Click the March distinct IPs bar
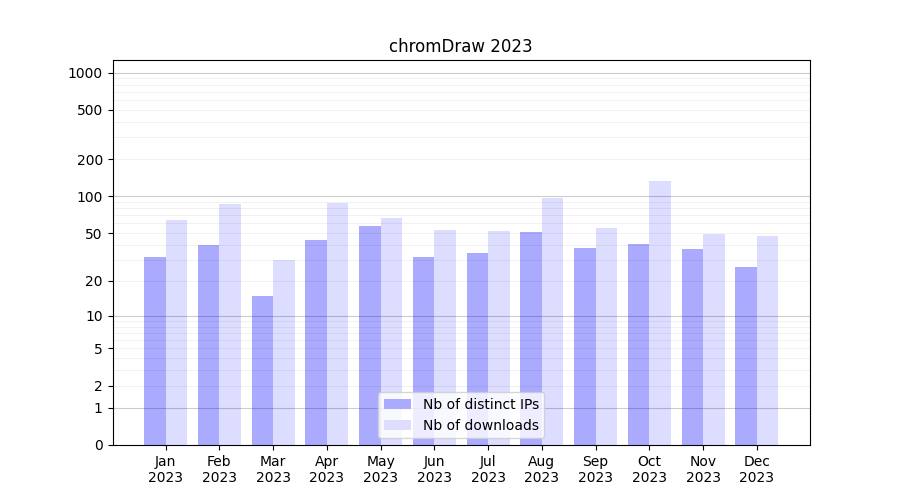 click(262, 370)
